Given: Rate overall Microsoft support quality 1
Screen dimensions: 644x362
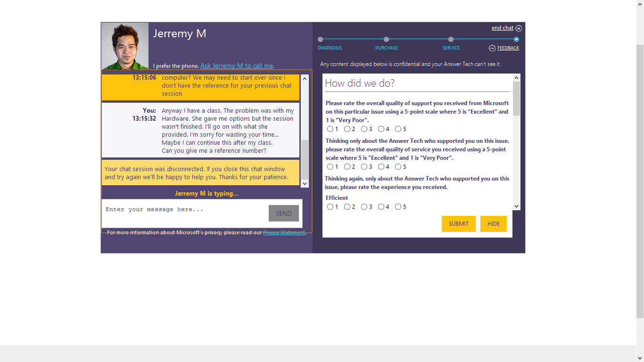Looking at the screenshot, I should click(x=330, y=129).
